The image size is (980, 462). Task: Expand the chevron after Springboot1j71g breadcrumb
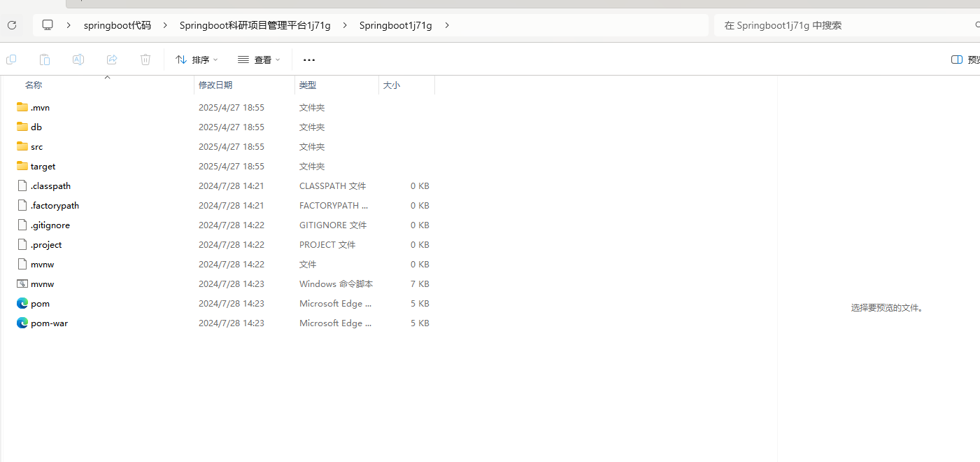pyautogui.click(x=447, y=25)
